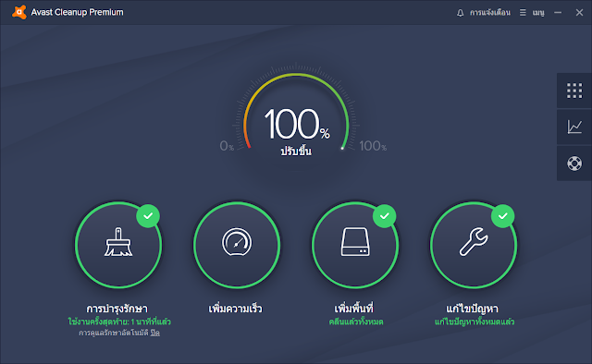Open the เมนู menu label
592x364 pixels.
(x=538, y=13)
